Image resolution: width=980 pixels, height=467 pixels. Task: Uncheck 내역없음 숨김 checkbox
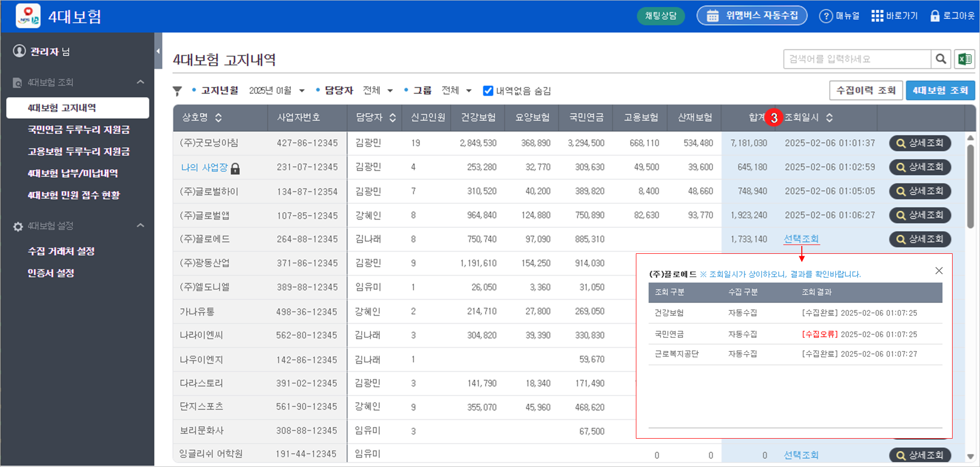coord(488,91)
